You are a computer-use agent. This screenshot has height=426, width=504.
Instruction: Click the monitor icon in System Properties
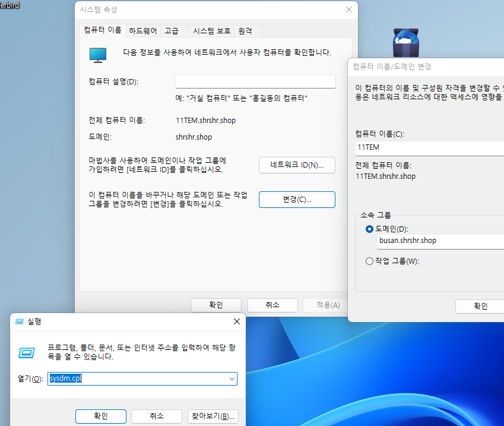tap(98, 55)
